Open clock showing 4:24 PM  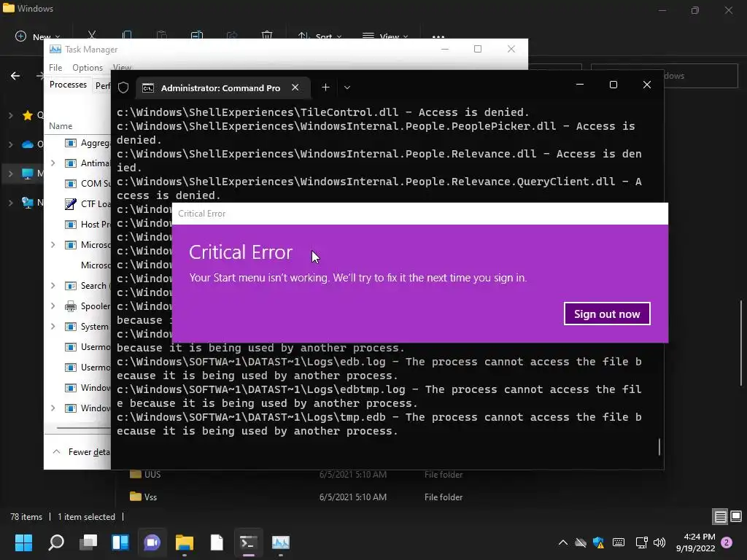[x=695, y=542]
